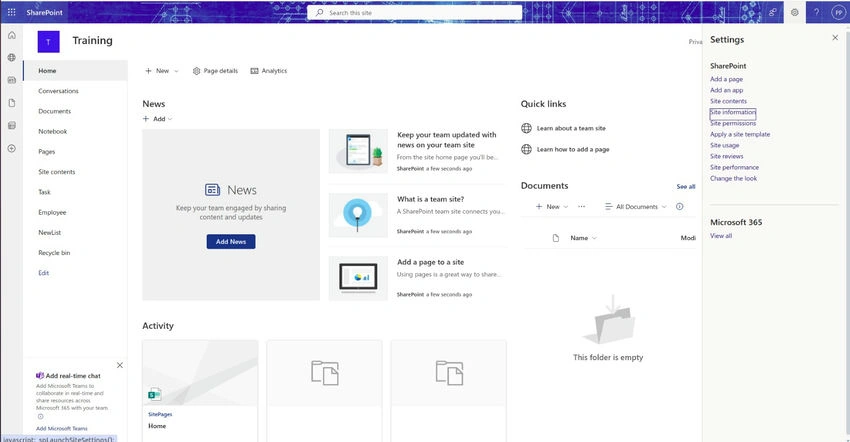Screen dimensions: 850x442
Task: Open 'Add a page to a site' news thumbnail
Action: coord(358,278)
